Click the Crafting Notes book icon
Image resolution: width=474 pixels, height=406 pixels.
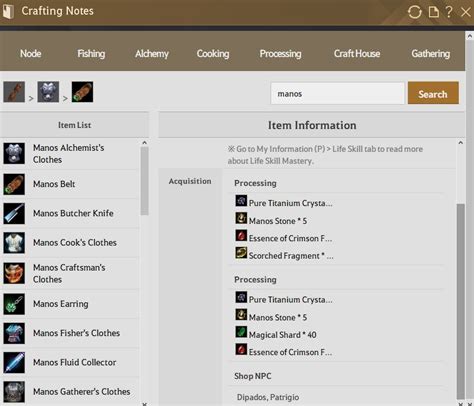tap(9, 11)
